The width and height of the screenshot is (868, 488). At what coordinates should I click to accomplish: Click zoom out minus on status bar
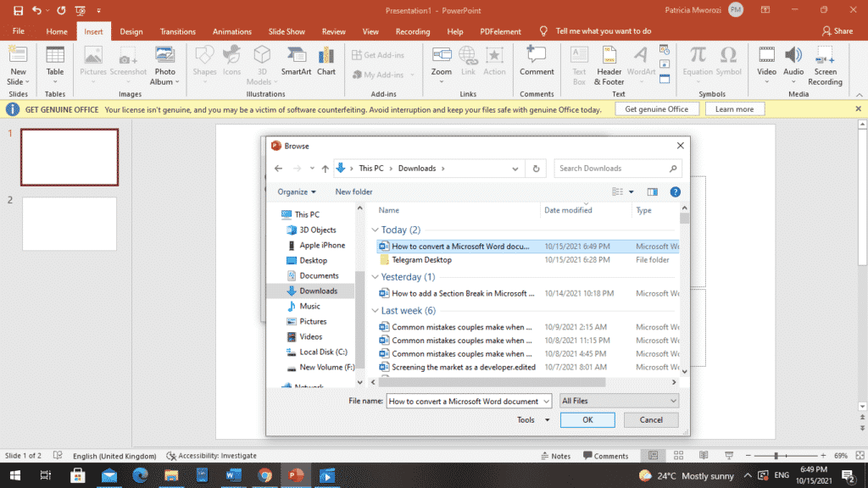(748, 455)
